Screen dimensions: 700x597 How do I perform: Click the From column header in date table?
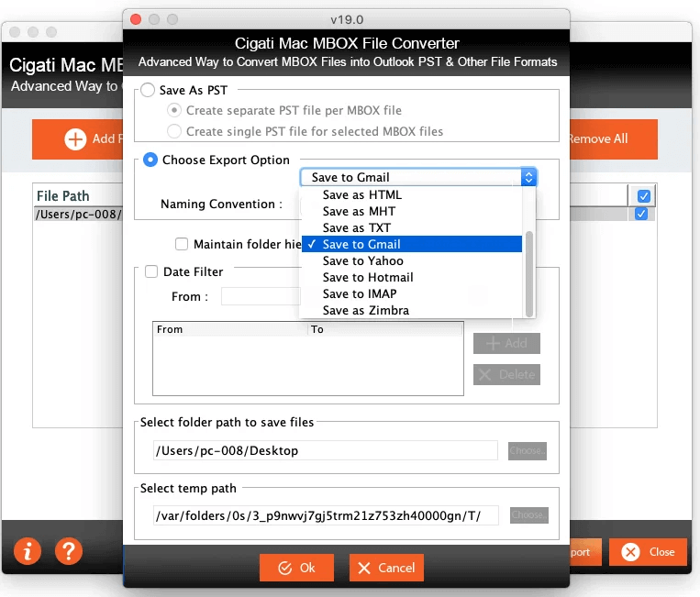coord(230,329)
